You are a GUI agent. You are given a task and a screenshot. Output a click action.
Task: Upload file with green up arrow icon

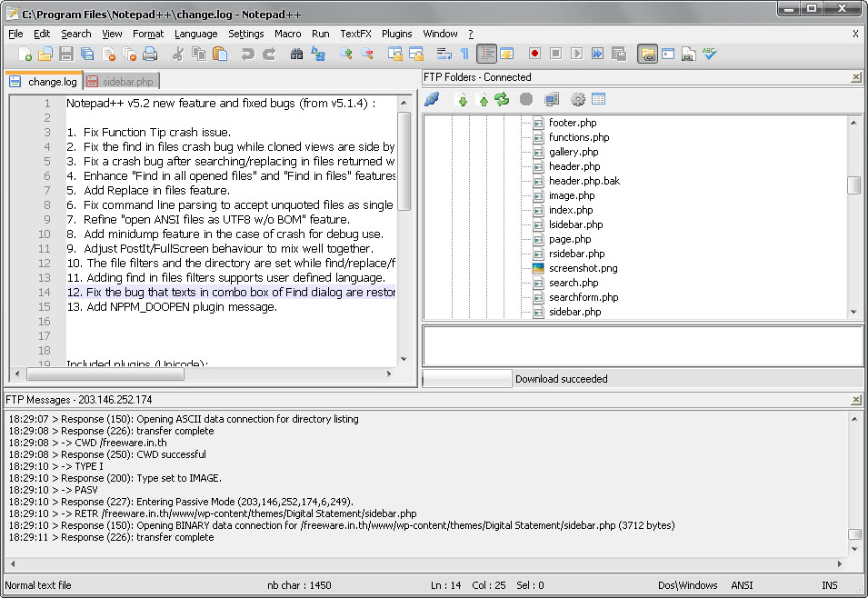click(484, 100)
